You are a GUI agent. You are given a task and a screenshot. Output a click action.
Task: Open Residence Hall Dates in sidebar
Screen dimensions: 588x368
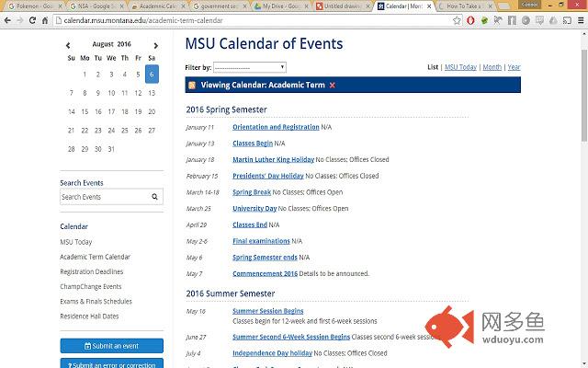point(89,316)
